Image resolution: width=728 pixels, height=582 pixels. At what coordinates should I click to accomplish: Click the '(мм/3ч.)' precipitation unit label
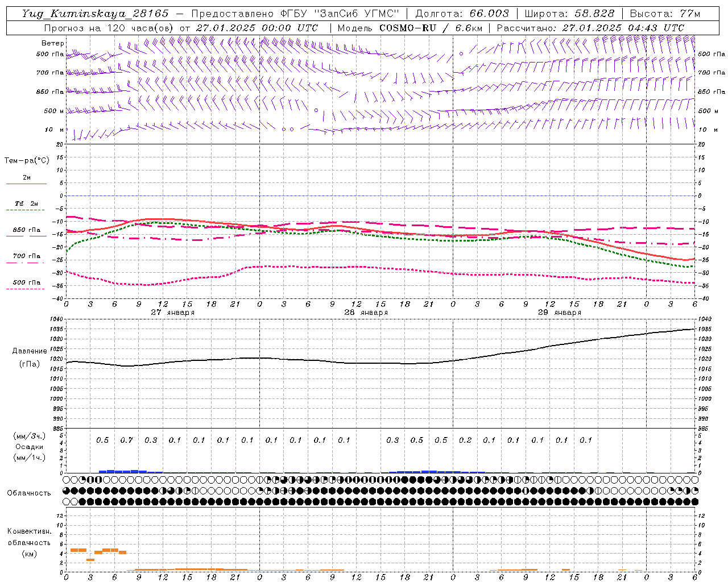pyautogui.click(x=30, y=436)
